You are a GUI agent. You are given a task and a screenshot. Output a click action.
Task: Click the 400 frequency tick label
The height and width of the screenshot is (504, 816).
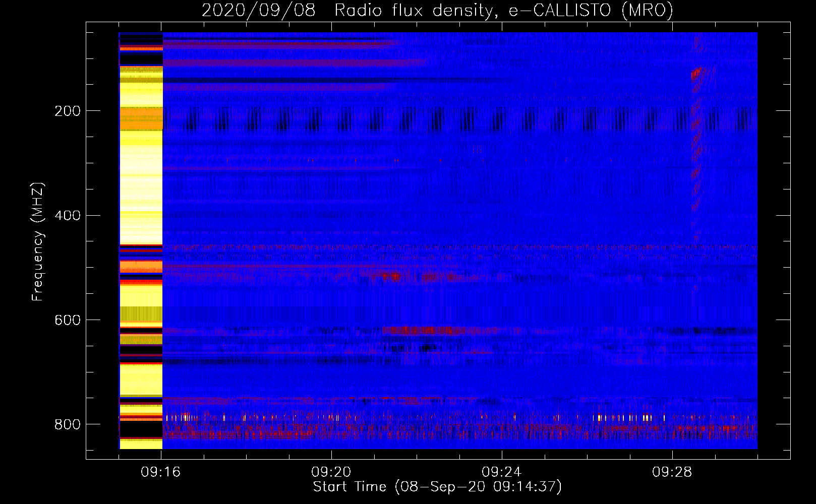68,216
